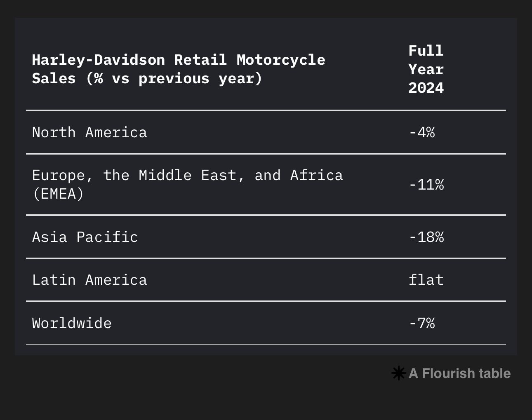Select the Latin America row label
Image resolution: width=532 pixels, height=420 pixels.
point(89,280)
